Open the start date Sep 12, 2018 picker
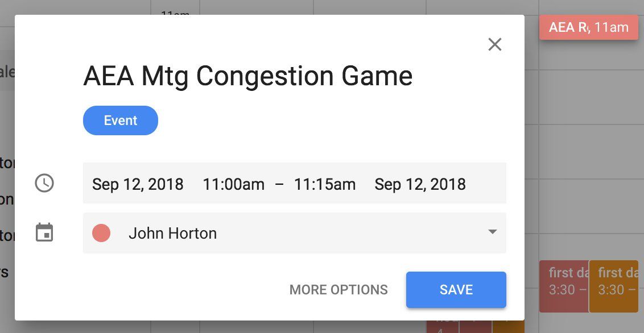This screenshot has width=644, height=333. [x=138, y=184]
